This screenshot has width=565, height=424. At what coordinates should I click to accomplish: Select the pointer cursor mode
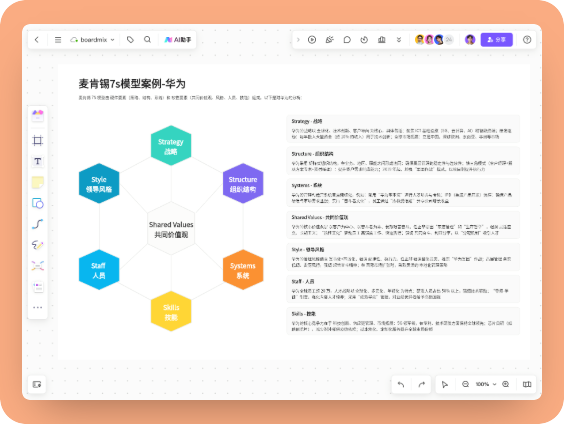click(x=445, y=384)
